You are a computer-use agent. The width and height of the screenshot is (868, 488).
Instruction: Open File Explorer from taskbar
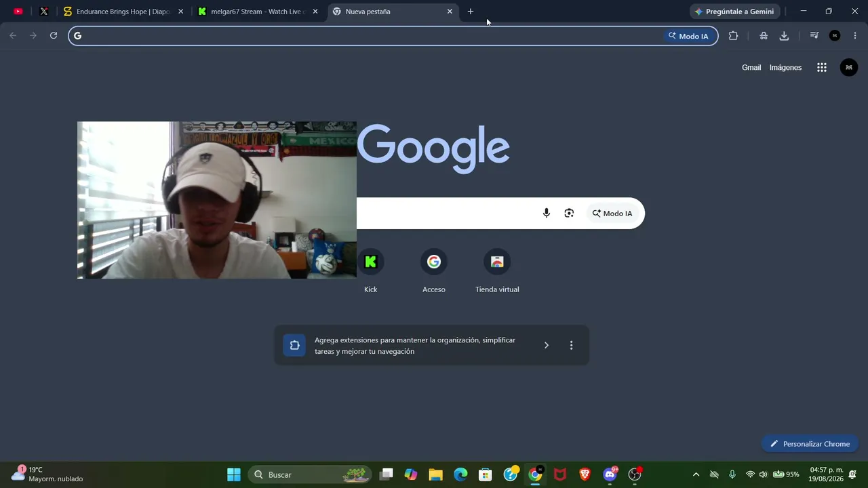coord(435,474)
